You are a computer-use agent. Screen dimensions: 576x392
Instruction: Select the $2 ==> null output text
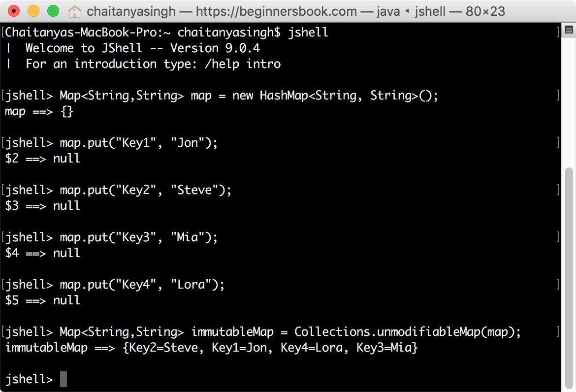(42, 158)
